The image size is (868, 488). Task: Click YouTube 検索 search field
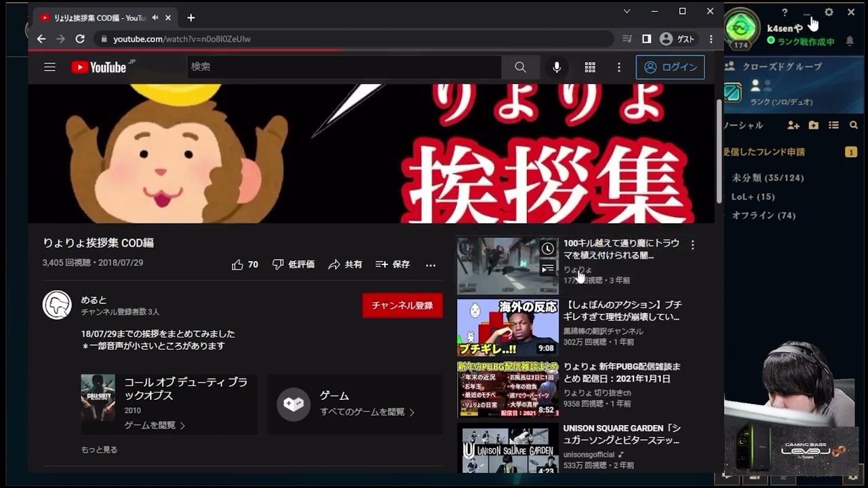[x=344, y=67]
